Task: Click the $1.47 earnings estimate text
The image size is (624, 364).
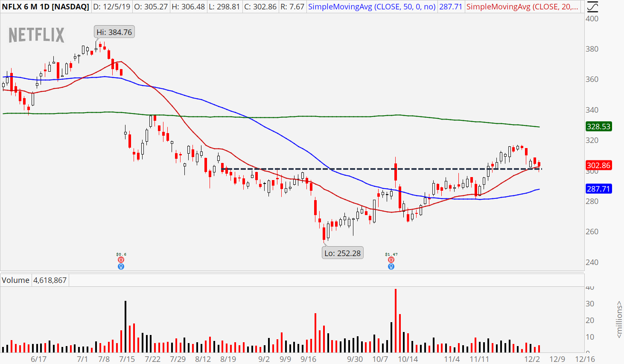Action: tap(391, 254)
